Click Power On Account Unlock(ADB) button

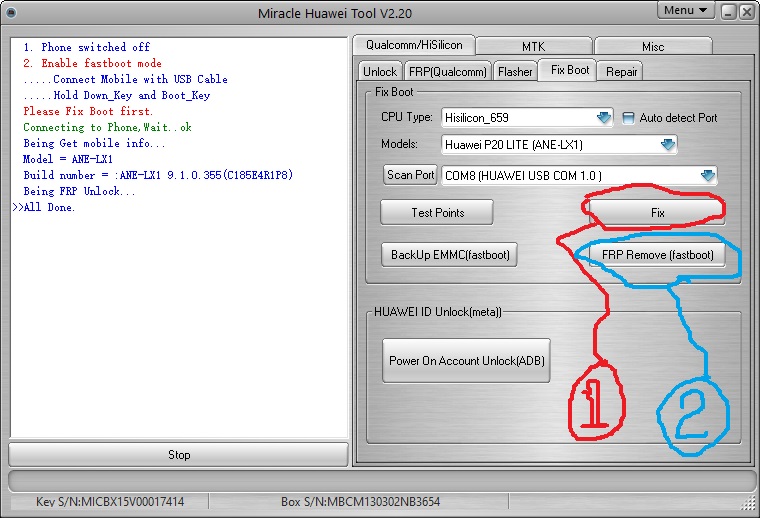[x=466, y=361]
